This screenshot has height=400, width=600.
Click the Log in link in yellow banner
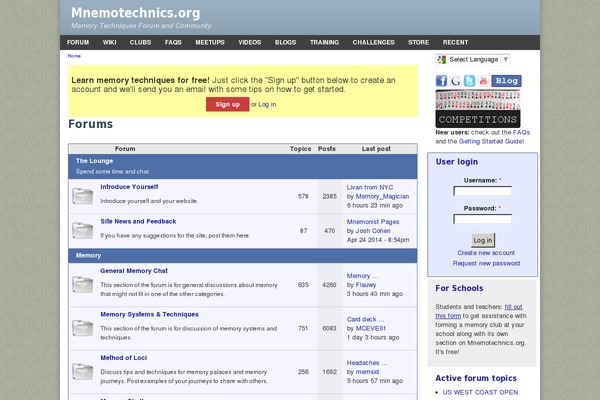pos(267,104)
